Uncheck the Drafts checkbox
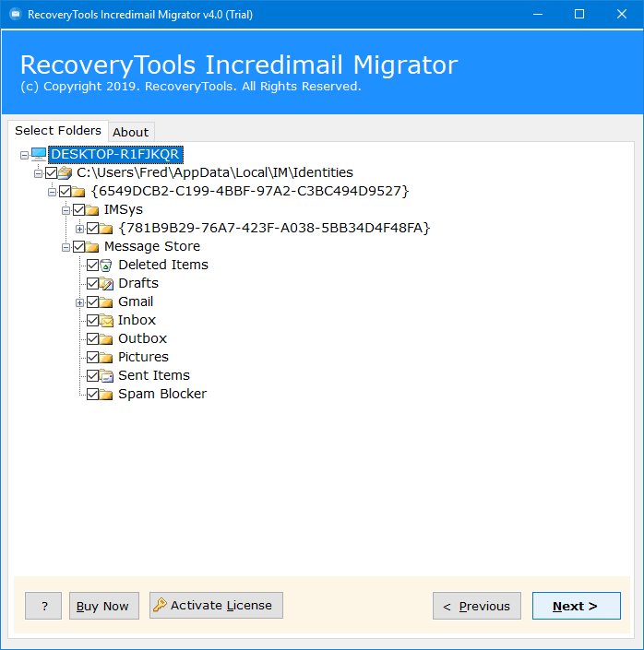This screenshot has width=644, height=650. click(92, 284)
